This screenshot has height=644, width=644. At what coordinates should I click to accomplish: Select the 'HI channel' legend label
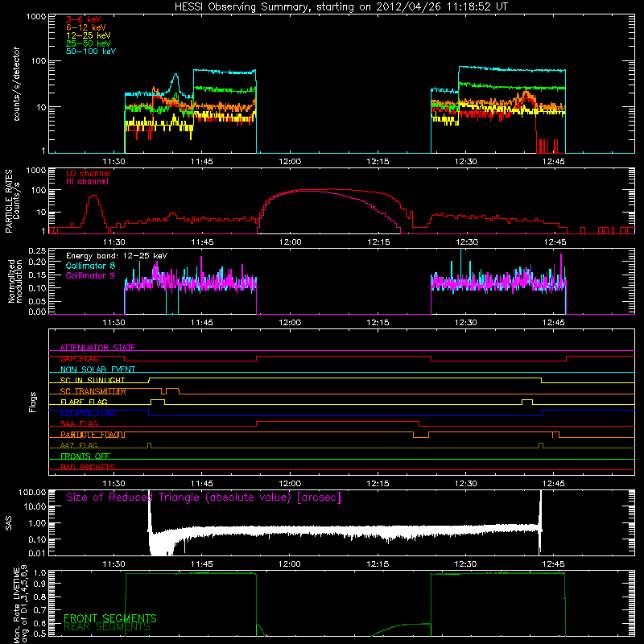(87, 182)
